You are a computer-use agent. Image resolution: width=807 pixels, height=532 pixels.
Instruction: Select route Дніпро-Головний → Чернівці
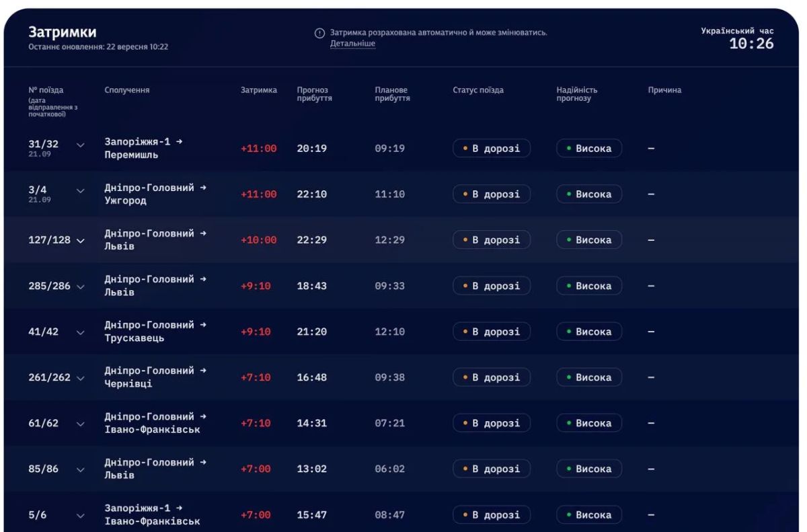[x=155, y=377]
